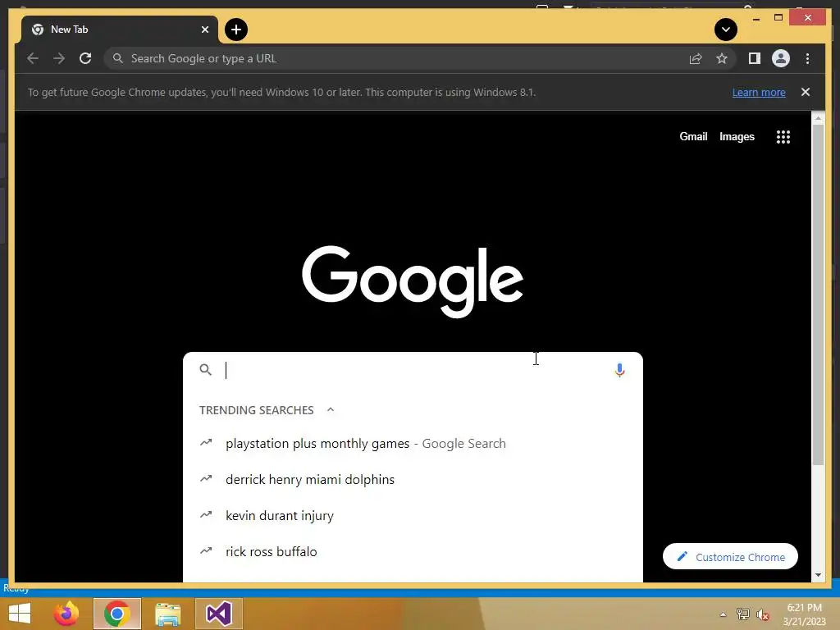Click the page vertical scrollbar thumb
The image size is (840, 630).
point(818,294)
